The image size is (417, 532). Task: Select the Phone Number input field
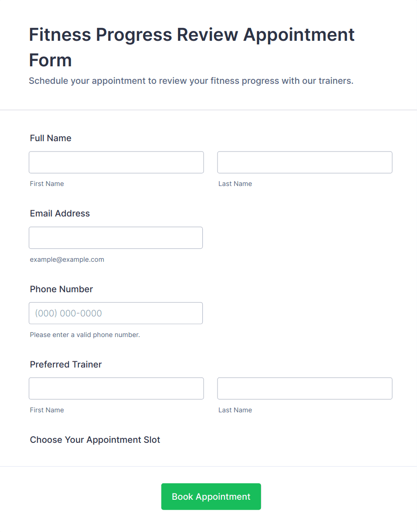tap(116, 313)
